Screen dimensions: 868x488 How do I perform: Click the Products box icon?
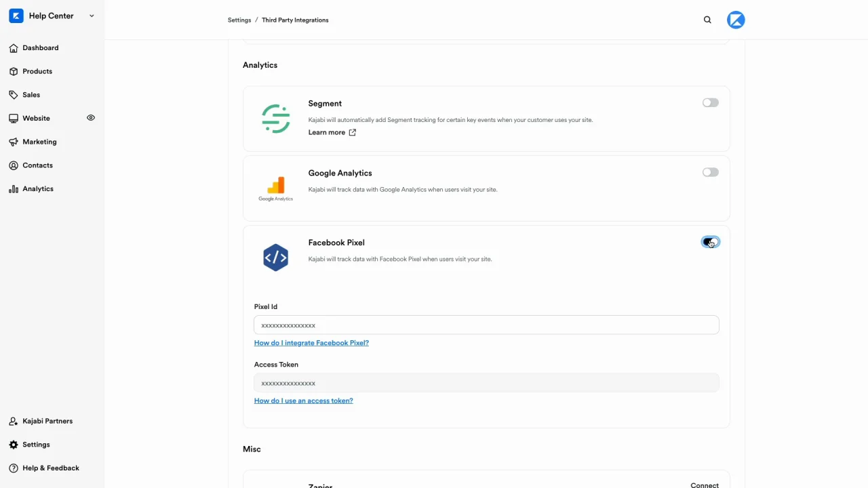point(14,71)
